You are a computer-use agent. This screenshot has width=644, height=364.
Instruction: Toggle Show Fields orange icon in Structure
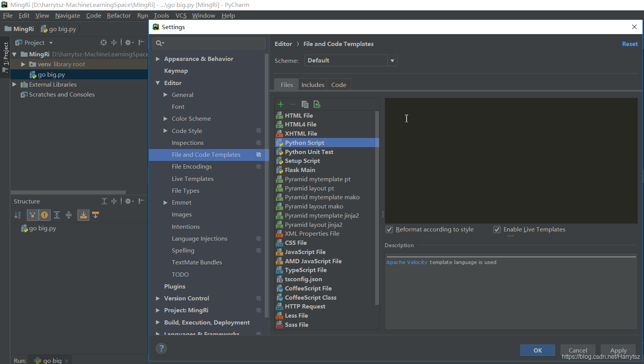pyautogui.click(x=44, y=215)
